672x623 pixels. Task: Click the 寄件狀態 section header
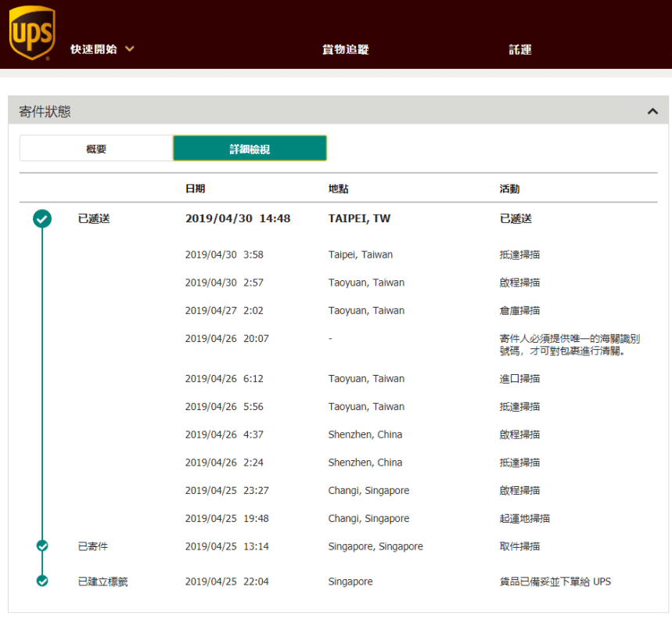coord(45,112)
